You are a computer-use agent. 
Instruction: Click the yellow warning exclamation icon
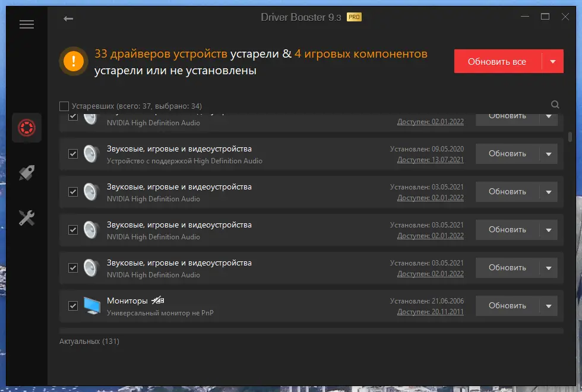72,61
